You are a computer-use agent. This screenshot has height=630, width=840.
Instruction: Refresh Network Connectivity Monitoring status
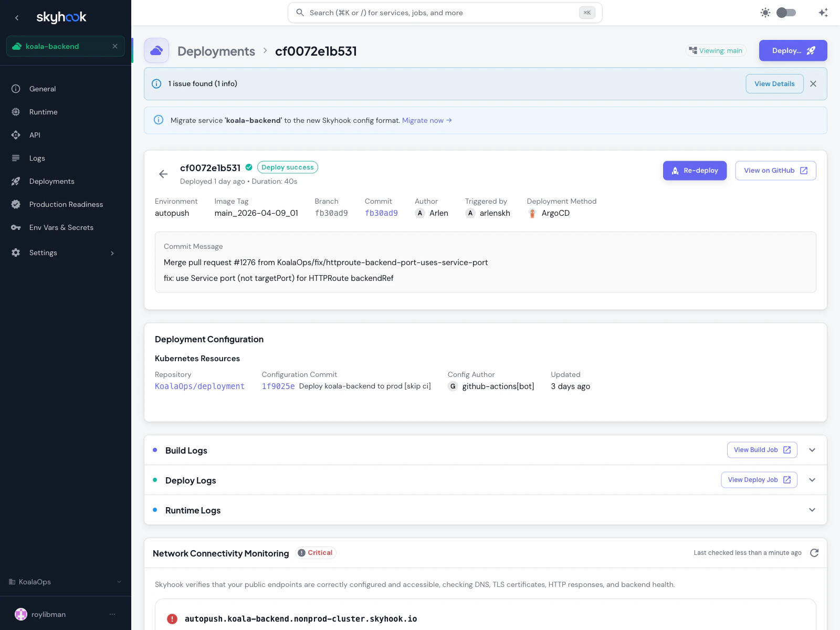(814, 552)
